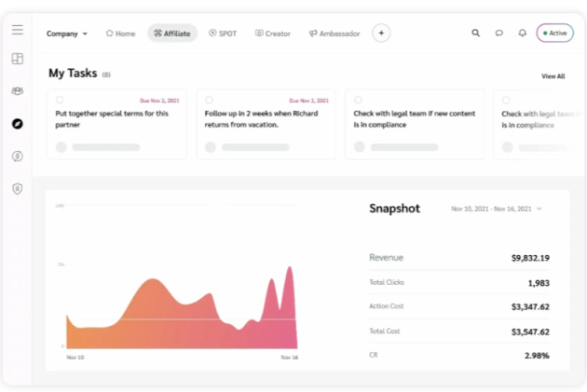Select the compass icon in sidebar
The width and height of the screenshot is (587, 392).
(17, 124)
